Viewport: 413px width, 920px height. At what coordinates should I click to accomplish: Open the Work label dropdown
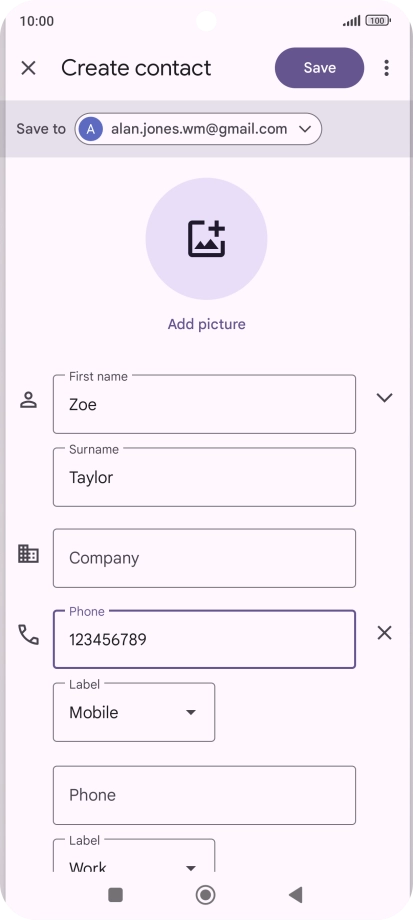134,855
